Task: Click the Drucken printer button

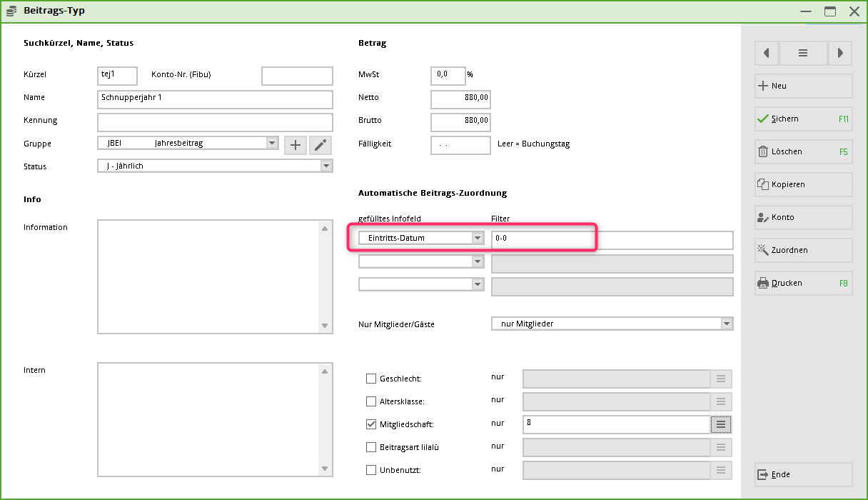Action: (803, 283)
